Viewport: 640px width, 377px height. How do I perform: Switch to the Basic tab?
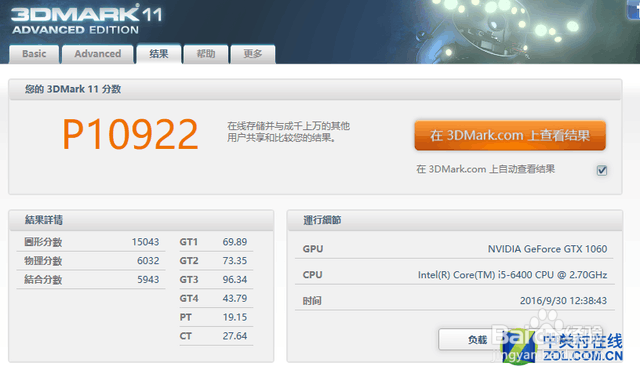pyautogui.click(x=34, y=54)
